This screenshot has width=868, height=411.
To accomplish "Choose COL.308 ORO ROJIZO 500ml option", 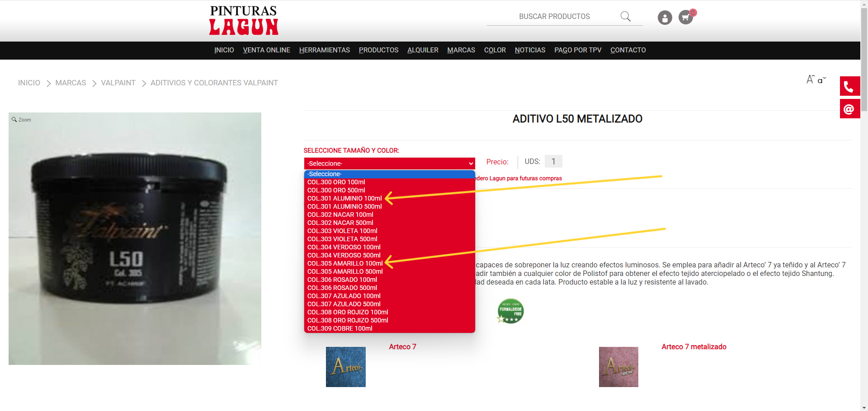I will 348,320.
